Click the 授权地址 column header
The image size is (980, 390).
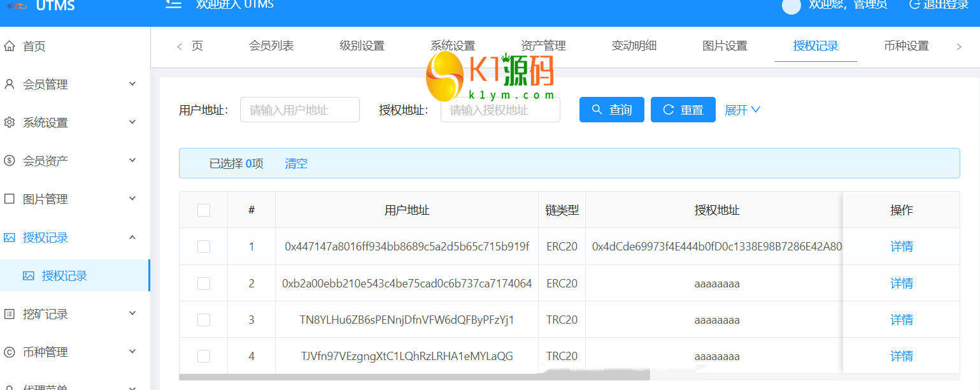pos(717,210)
